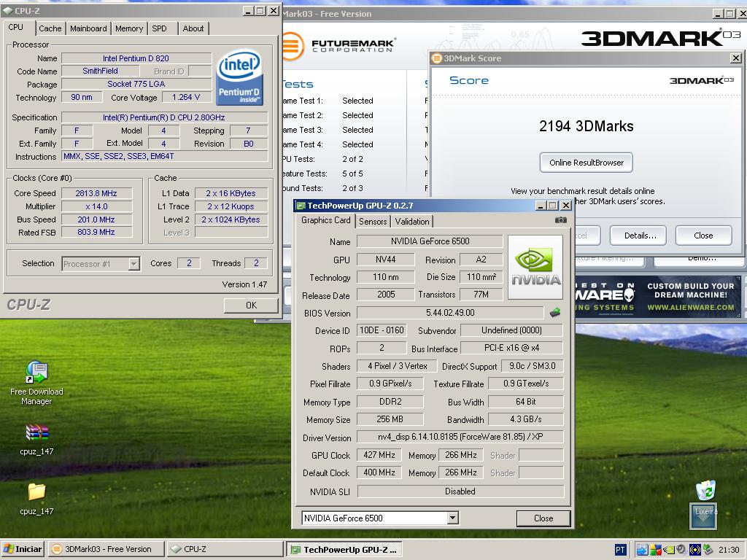Click the NVIDIA logo in GPU-Z
Viewport: 747px width, 560px height.
535,267
